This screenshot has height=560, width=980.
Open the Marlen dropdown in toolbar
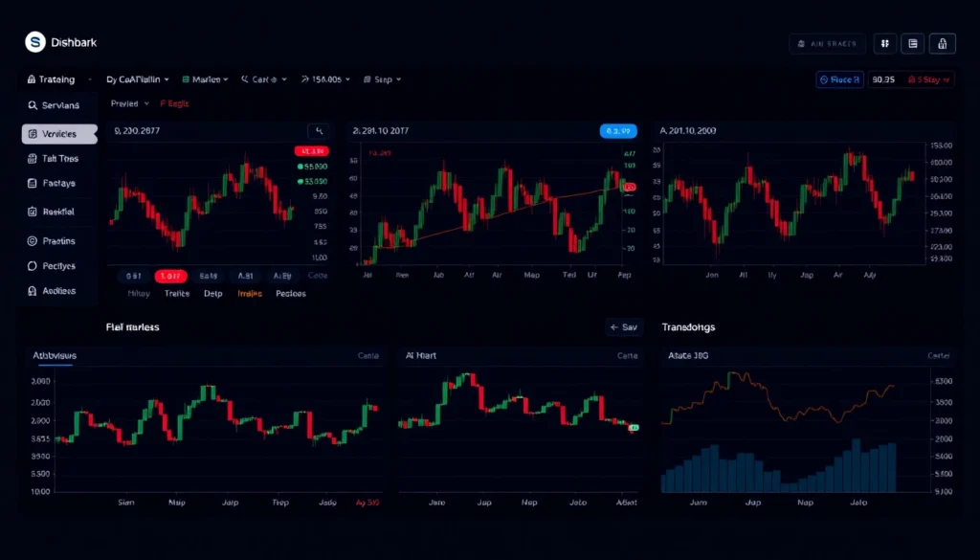pyautogui.click(x=205, y=79)
